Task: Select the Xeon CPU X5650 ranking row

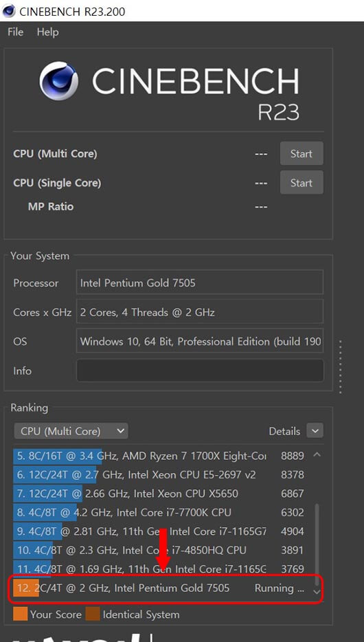Action: 160,494
